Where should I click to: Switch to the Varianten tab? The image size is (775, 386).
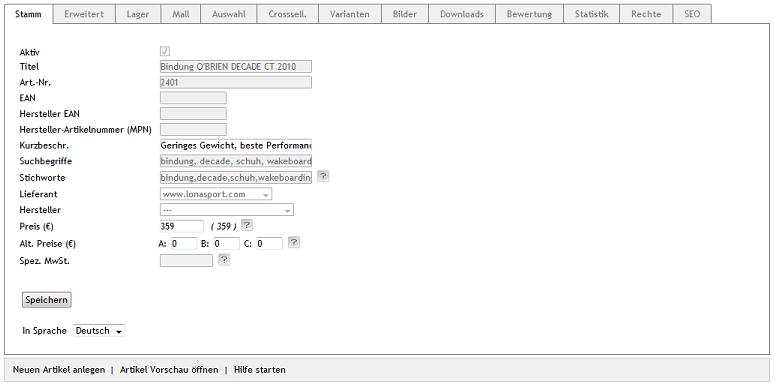click(x=350, y=14)
